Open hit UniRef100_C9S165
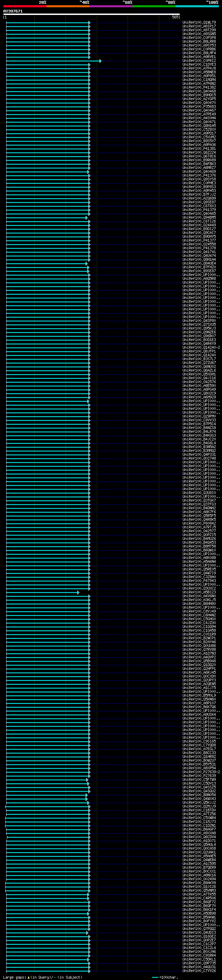 [x=199, y=742]
